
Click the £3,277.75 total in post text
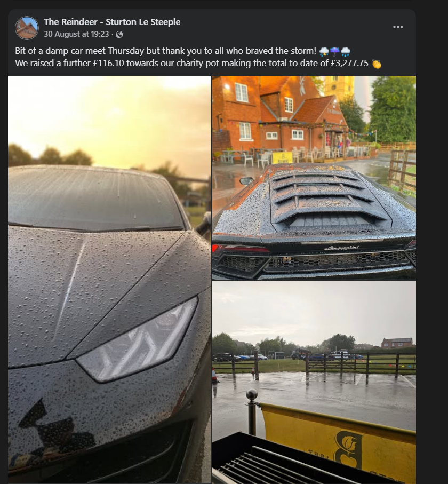pyautogui.click(x=349, y=64)
